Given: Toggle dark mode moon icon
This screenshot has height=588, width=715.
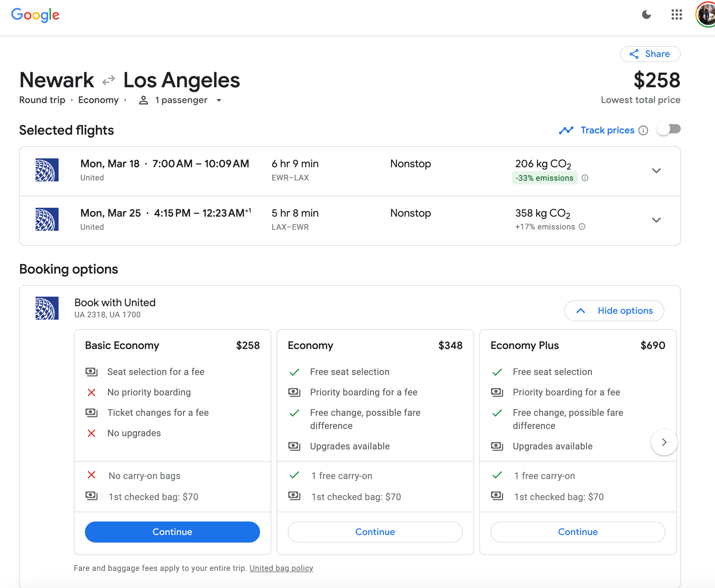Looking at the screenshot, I should [646, 14].
